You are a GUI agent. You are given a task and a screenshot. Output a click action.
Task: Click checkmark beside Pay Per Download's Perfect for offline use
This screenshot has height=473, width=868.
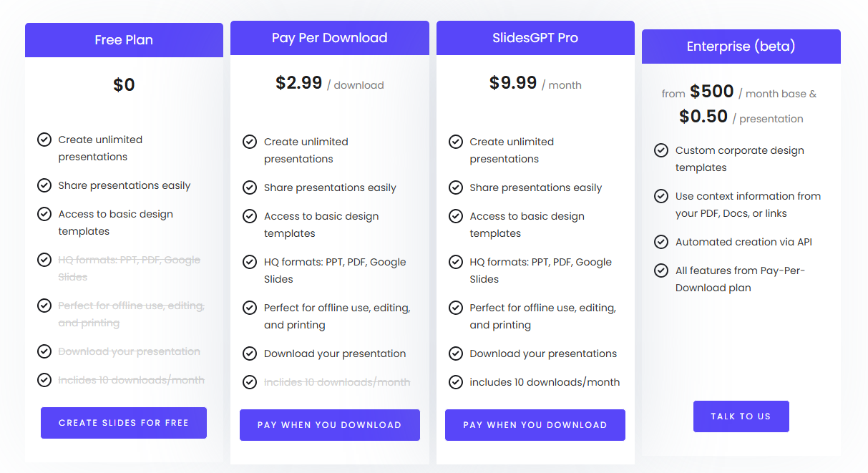(x=250, y=308)
